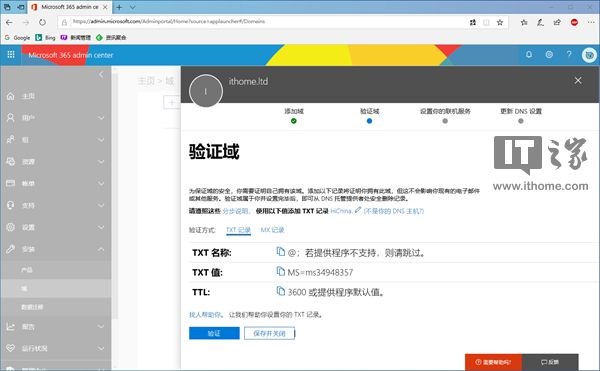Collapse the 安装 sidebar section chevron
Screen dimensions: 600x371
[x=101, y=249]
